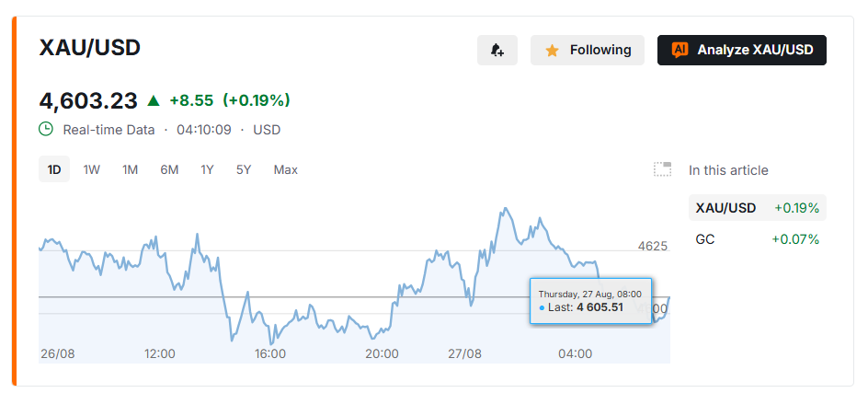The width and height of the screenshot is (868, 393).
Task: Select the 1D timeframe tab
Action: (x=54, y=169)
